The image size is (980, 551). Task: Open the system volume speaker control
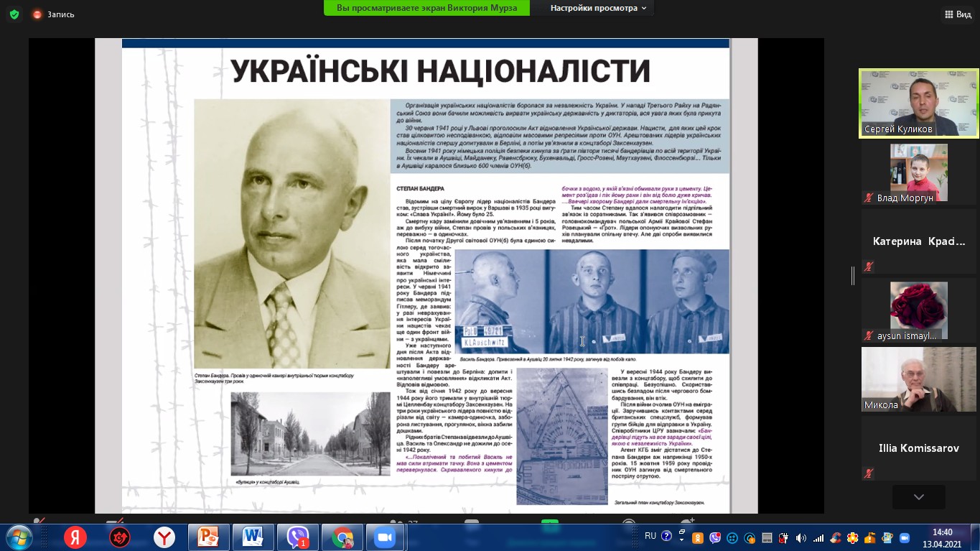[801, 537]
